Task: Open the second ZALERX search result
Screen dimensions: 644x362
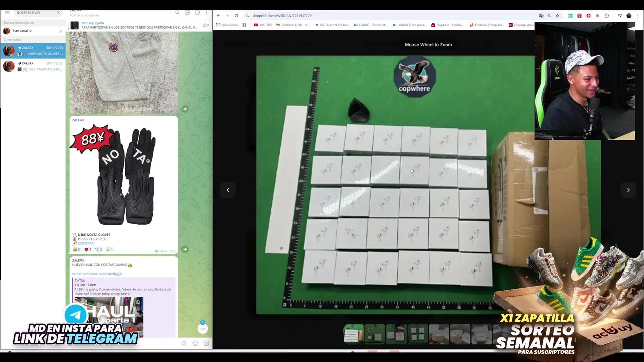Action: 33,66
